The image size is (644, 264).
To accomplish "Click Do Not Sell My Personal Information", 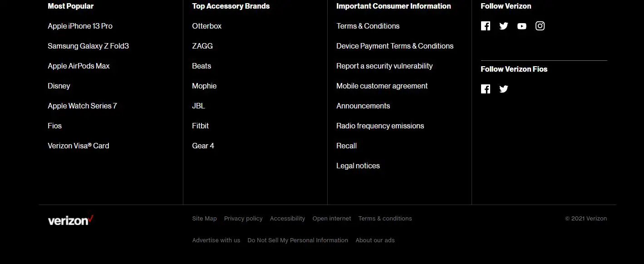I will (298, 240).
